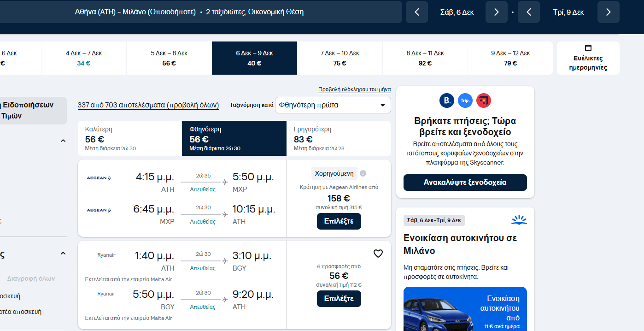The image size is (644, 331).
Task: Open the Ταξινόμηση κατά sort dropdown
Action: (x=333, y=105)
